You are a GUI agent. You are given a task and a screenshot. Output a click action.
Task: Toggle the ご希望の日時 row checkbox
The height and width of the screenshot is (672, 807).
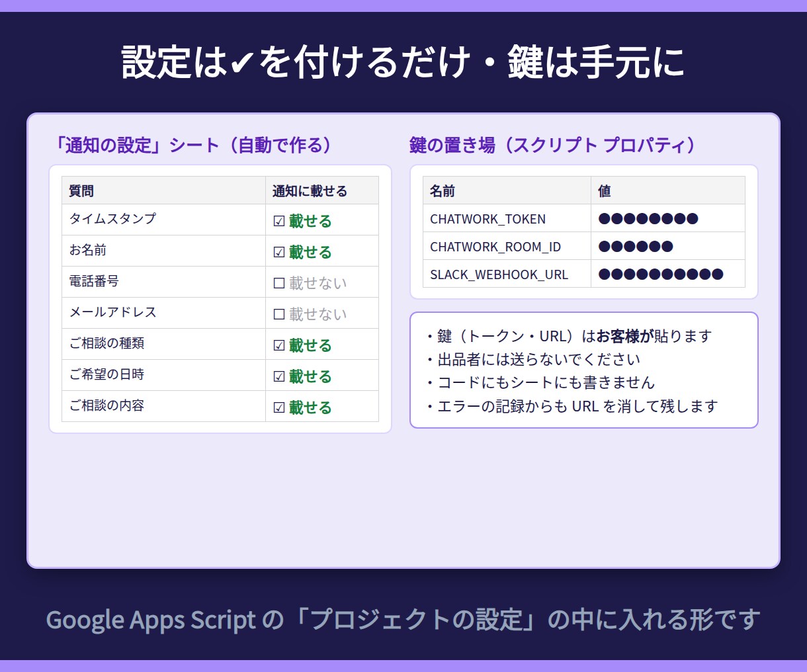click(279, 376)
